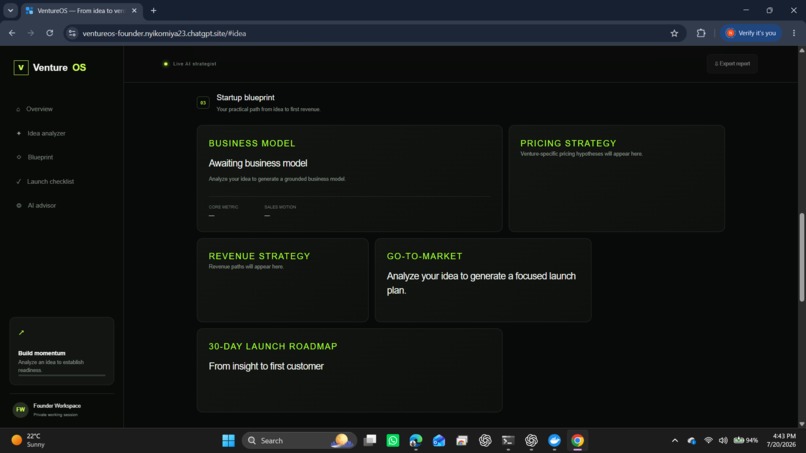Close the VentureOS browser tab
This screenshot has width=806, height=453.
(x=134, y=10)
